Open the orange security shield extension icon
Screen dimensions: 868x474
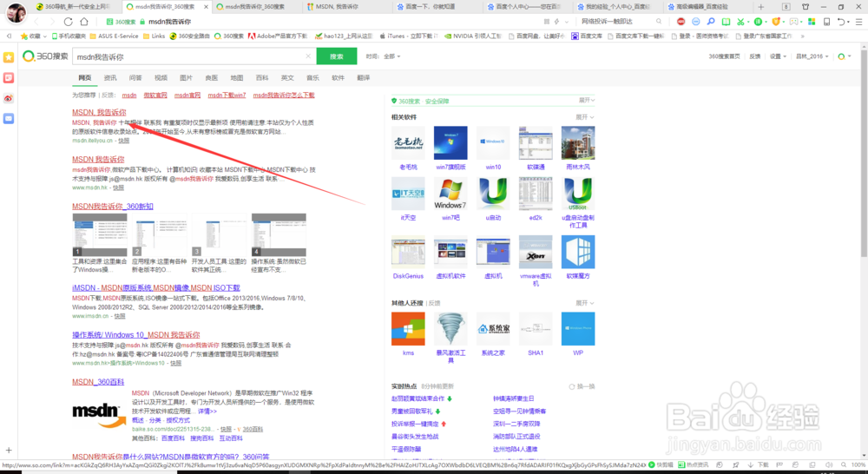pos(776,22)
